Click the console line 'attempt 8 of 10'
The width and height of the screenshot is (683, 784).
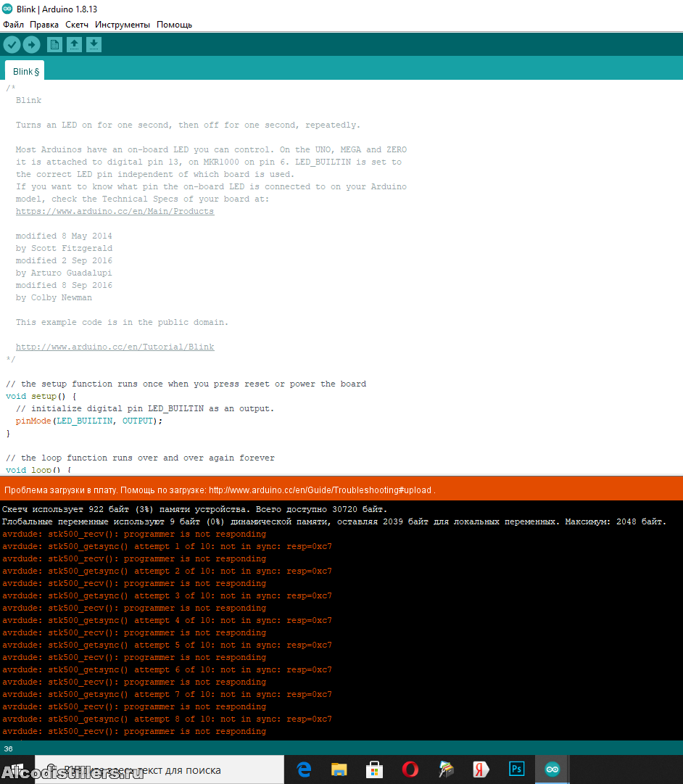[x=167, y=719]
